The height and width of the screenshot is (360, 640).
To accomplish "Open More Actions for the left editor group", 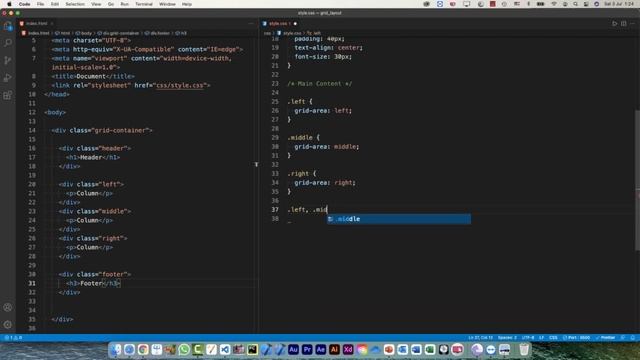I will 251,24.
